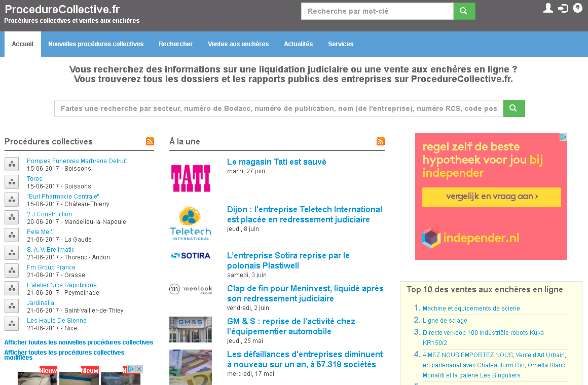Open the Actualités menu item
The image size is (588, 385).
point(299,44)
